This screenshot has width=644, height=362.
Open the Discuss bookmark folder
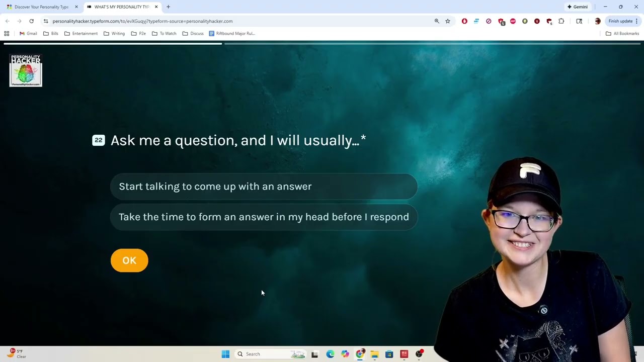(x=193, y=34)
